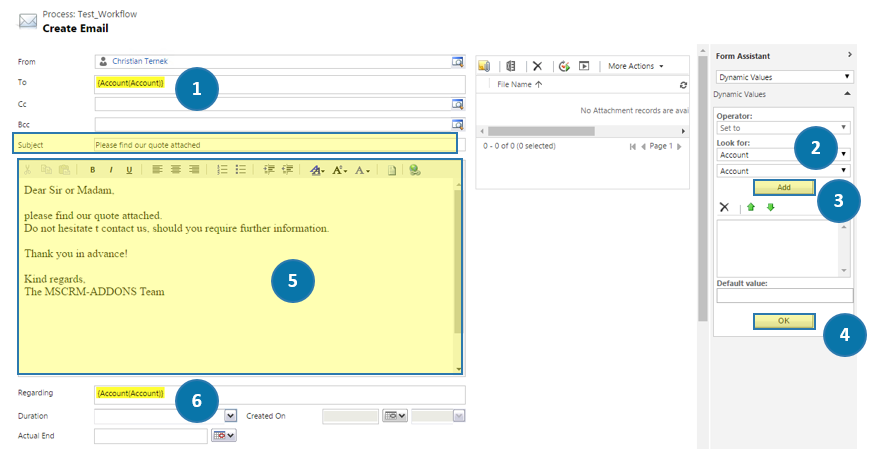Apply underline formatting in email body toolbar
This screenshot has width=875, height=462.
pyautogui.click(x=129, y=170)
